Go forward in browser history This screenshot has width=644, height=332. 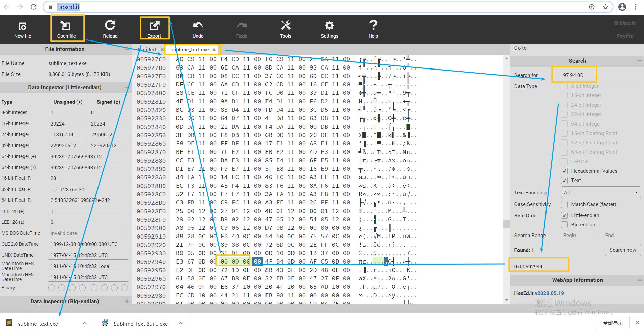(x=20, y=7)
